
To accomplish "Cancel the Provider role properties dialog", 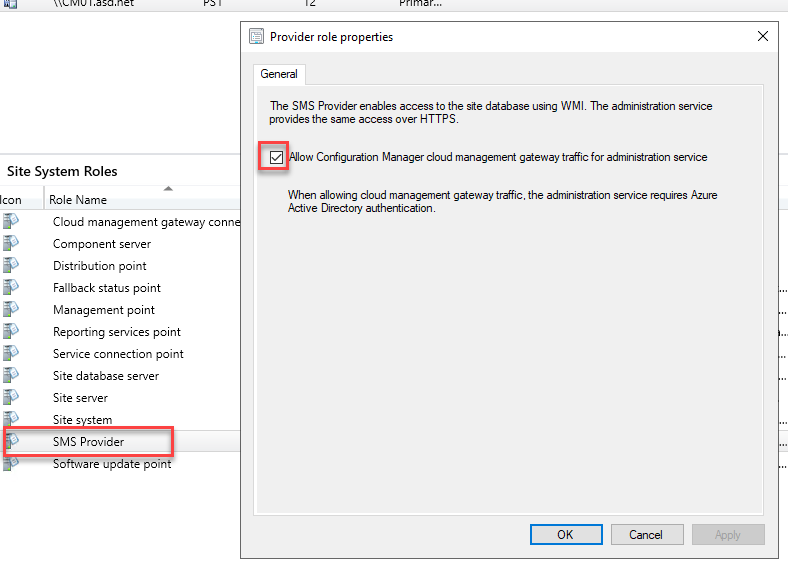I will coord(646,534).
